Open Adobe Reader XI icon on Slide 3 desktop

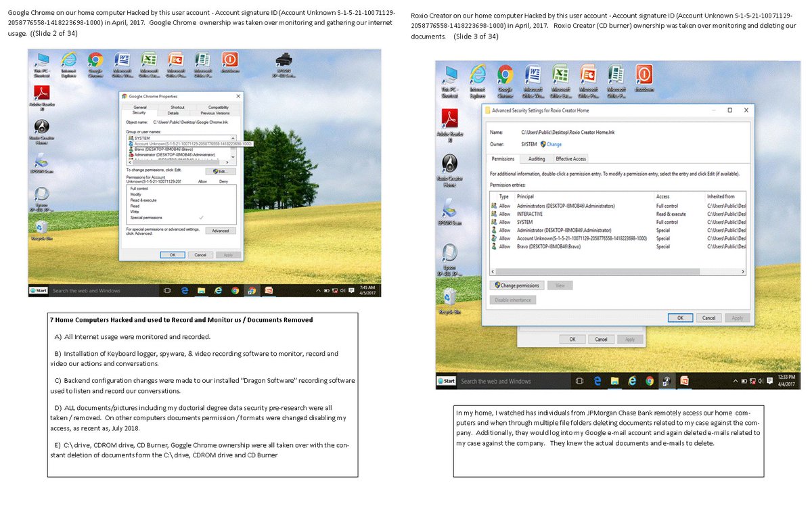[449, 125]
